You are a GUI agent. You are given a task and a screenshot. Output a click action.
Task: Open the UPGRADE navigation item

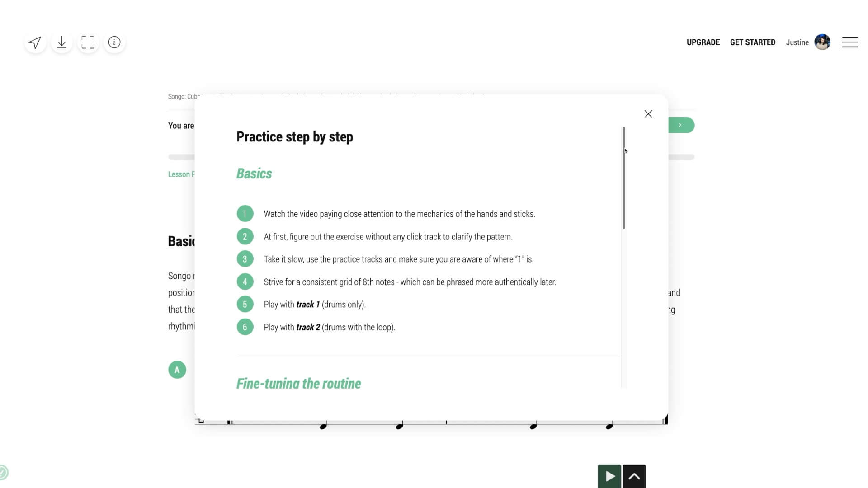tap(703, 42)
